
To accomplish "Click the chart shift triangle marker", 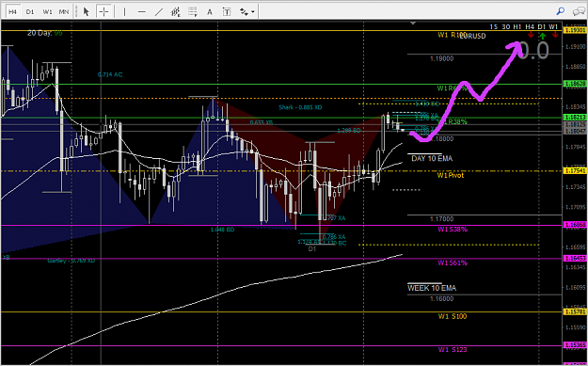I will coord(413,24).
